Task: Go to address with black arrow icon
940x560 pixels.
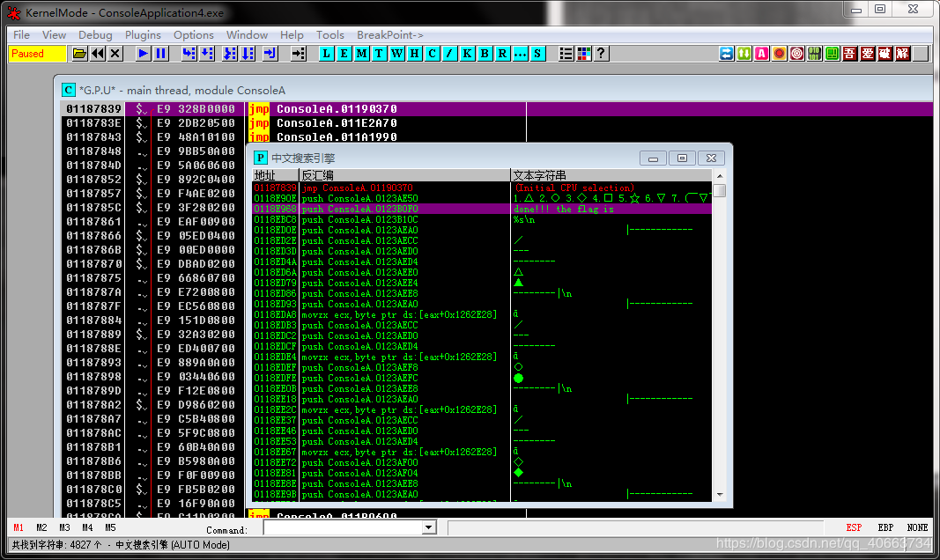Action: point(299,54)
